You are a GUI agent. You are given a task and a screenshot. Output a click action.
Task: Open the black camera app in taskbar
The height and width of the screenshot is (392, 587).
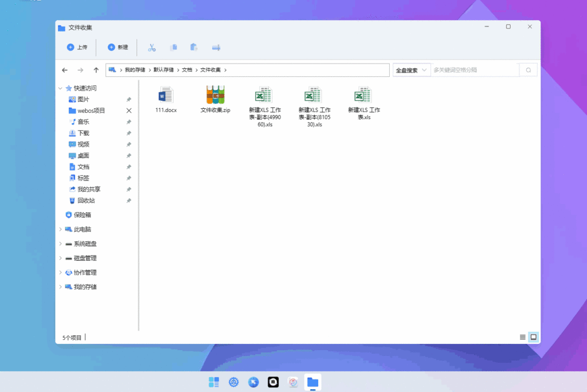tap(273, 382)
